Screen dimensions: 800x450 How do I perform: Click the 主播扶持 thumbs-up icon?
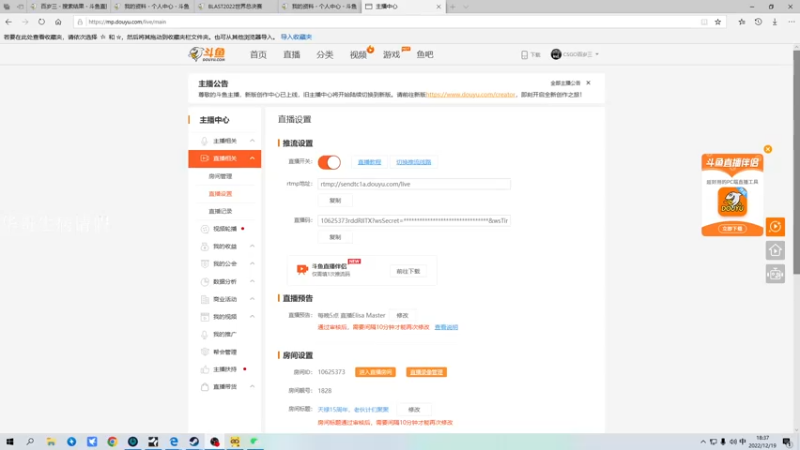(205, 369)
